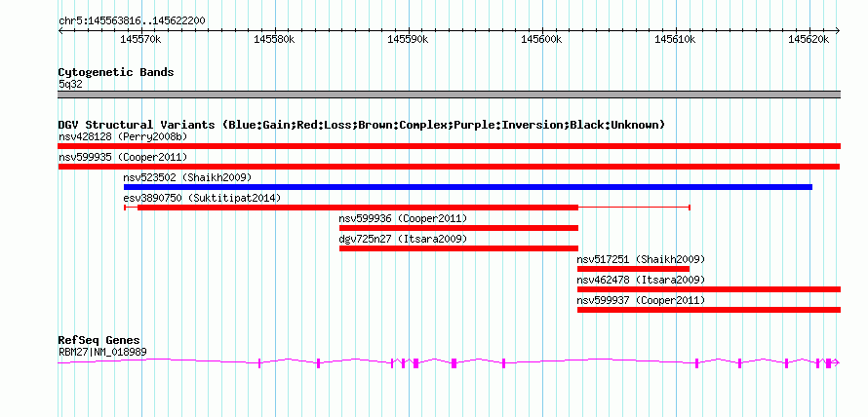Image resolution: width=868 pixels, height=417 pixels.
Task: Click the red bar of nsv599937
Action: pyautogui.click(x=709, y=310)
